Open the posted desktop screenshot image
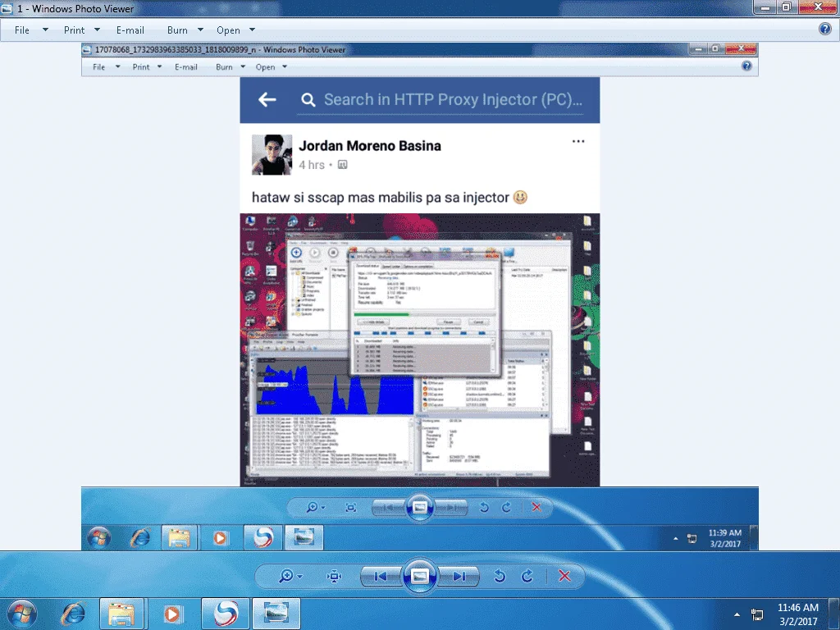Viewport: 840px width, 630px height. pyautogui.click(x=420, y=349)
